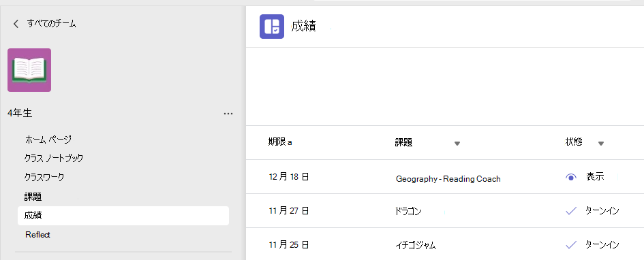Select the 4年生 team name
Image resolution: width=644 pixels, height=260 pixels.
coord(20,114)
